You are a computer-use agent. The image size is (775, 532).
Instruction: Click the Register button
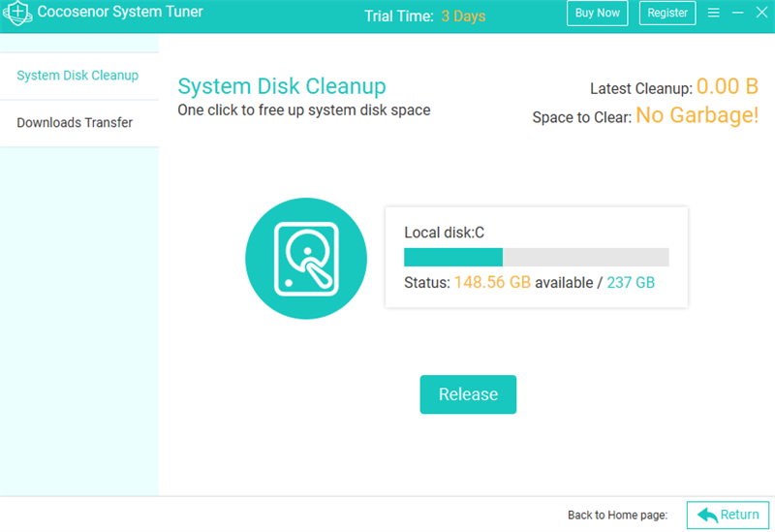[x=667, y=14]
